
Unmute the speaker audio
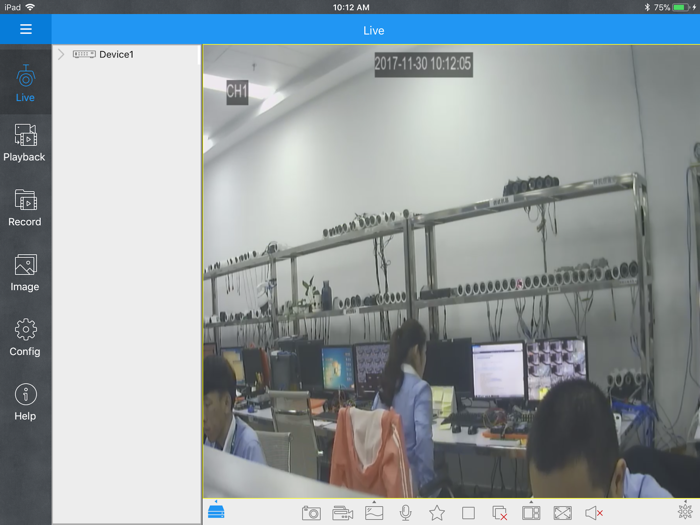(594, 513)
